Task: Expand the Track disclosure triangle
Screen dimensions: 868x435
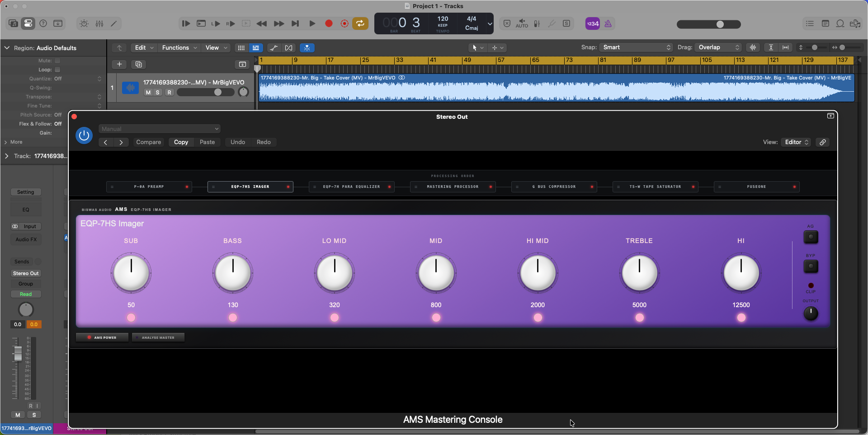Action: point(6,156)
